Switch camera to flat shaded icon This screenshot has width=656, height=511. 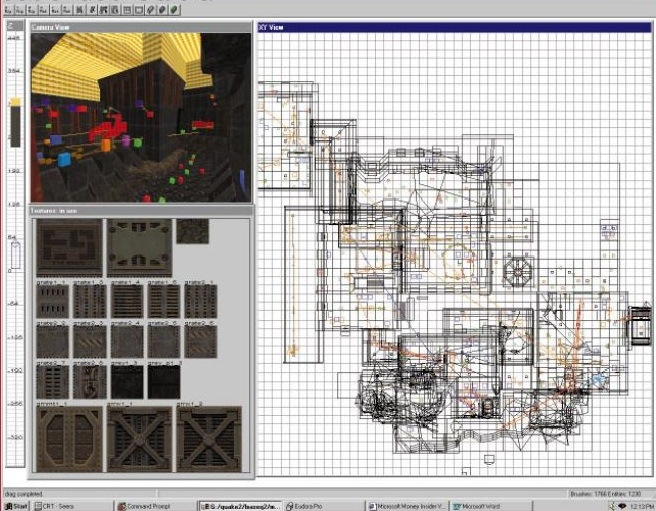[x=162, y=10]
